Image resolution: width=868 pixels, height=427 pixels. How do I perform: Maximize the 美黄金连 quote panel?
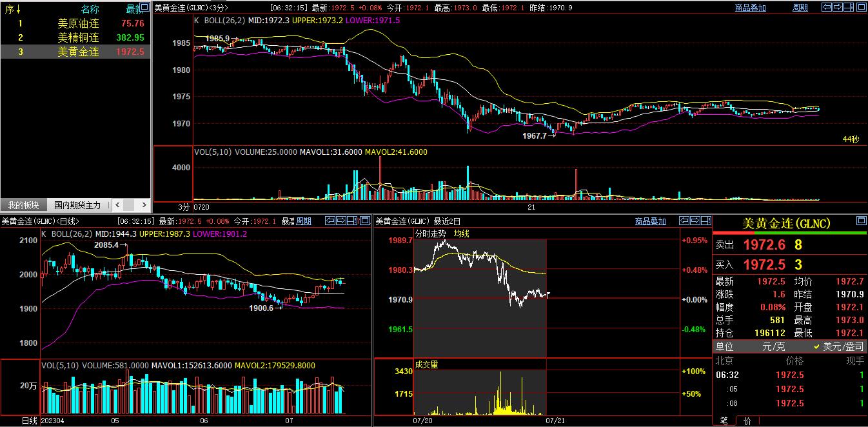(861, 221)
